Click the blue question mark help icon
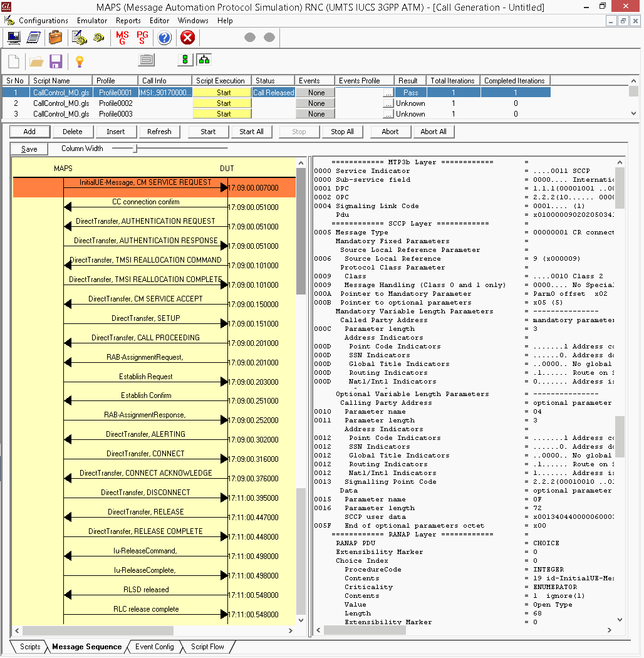This screenshot has height=658, width=644. click(165, 38)
